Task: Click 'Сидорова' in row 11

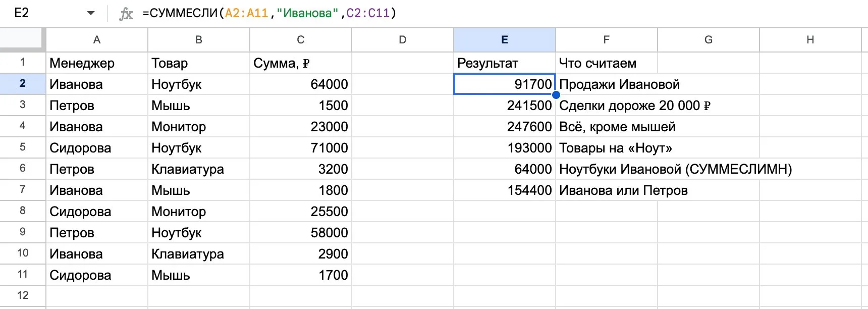Action: 97,275
